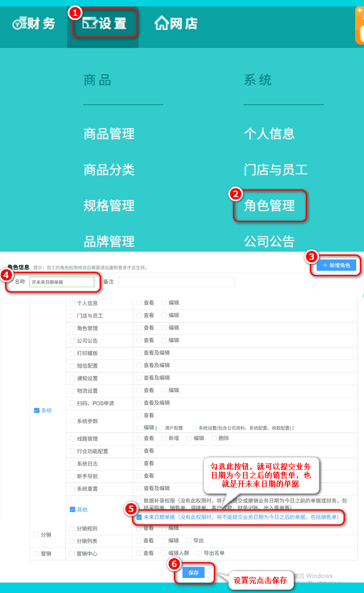Tick the 删除 checkbox for 线路管理

[214, 438]
